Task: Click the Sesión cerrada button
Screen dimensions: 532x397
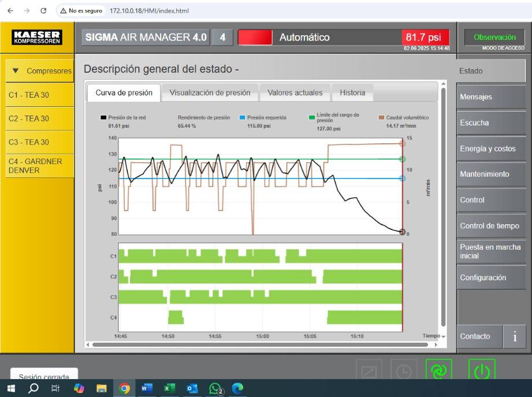Action: click(44, 373)
